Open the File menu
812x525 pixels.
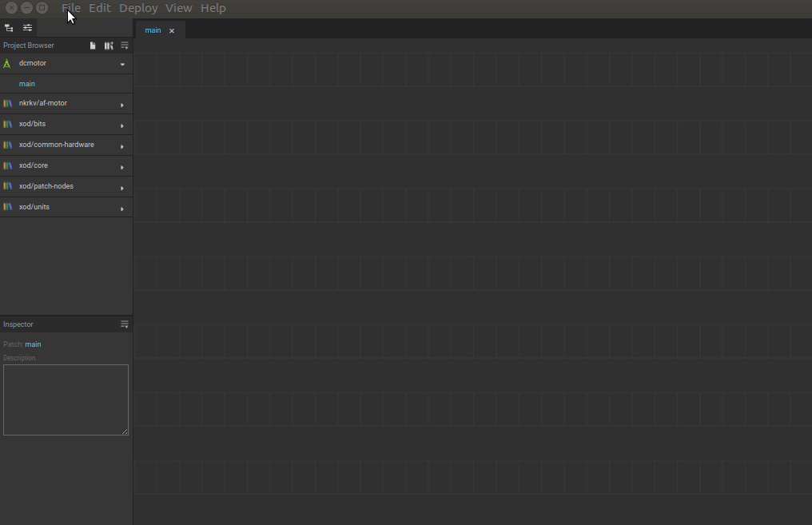click(71, 8)
